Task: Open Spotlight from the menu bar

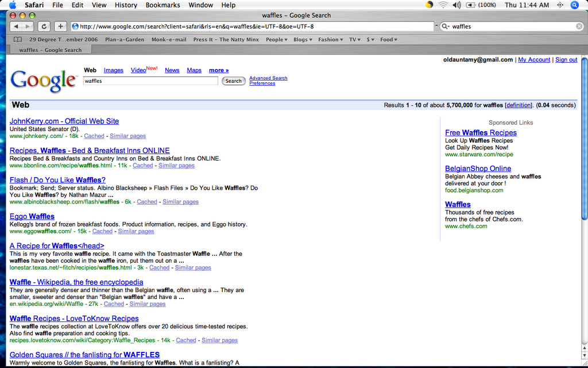Action: [574, 5]
